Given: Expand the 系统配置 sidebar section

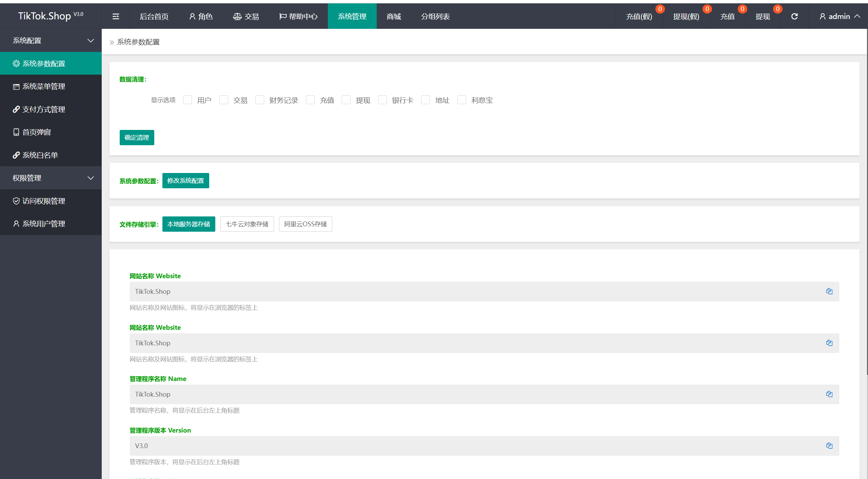Looking at the screenshot, I should point(51,40).
